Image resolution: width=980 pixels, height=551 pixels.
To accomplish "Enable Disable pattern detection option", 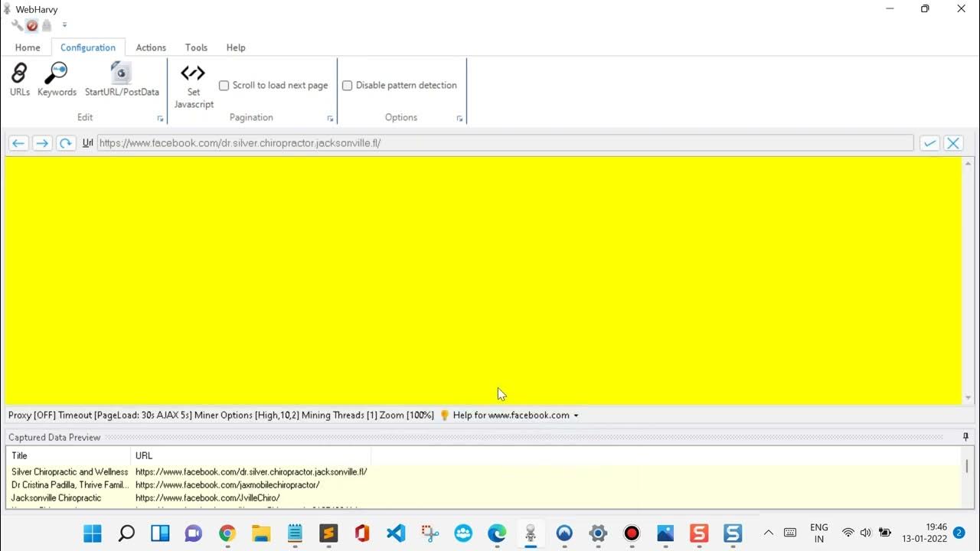I will (400, 85).
